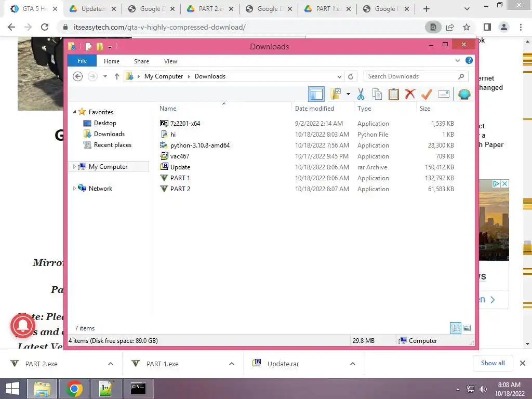This screenshot has width=532, height=399.
Task: Switch to details view icon in status bar
Action: click(455, 328)
